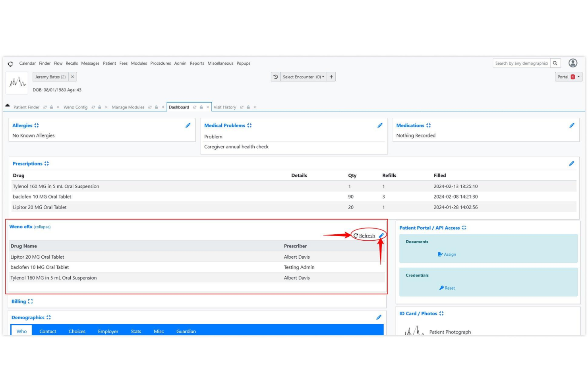588x392 pixels.
Task: Edit Prescriptions via its pencil icon
Action: 572,163
